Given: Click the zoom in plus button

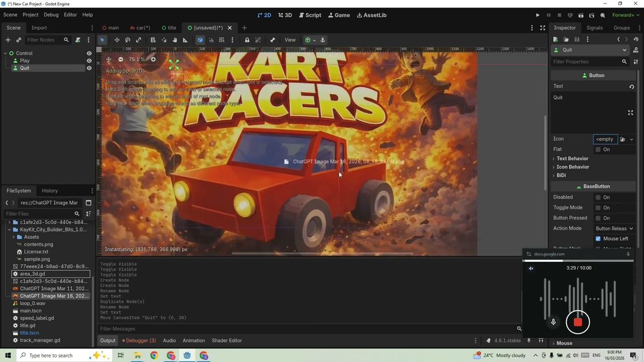Looking at the screenshot, I should 153,59.
